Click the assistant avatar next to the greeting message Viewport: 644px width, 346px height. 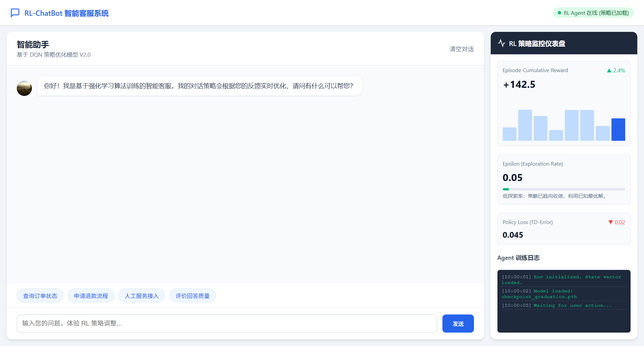click(24, 88)
